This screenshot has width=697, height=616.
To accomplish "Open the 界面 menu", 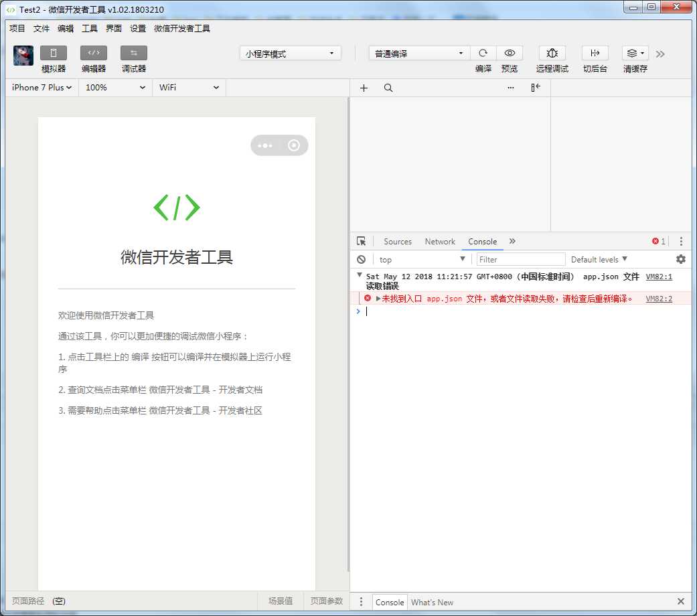I will point(113,28).
